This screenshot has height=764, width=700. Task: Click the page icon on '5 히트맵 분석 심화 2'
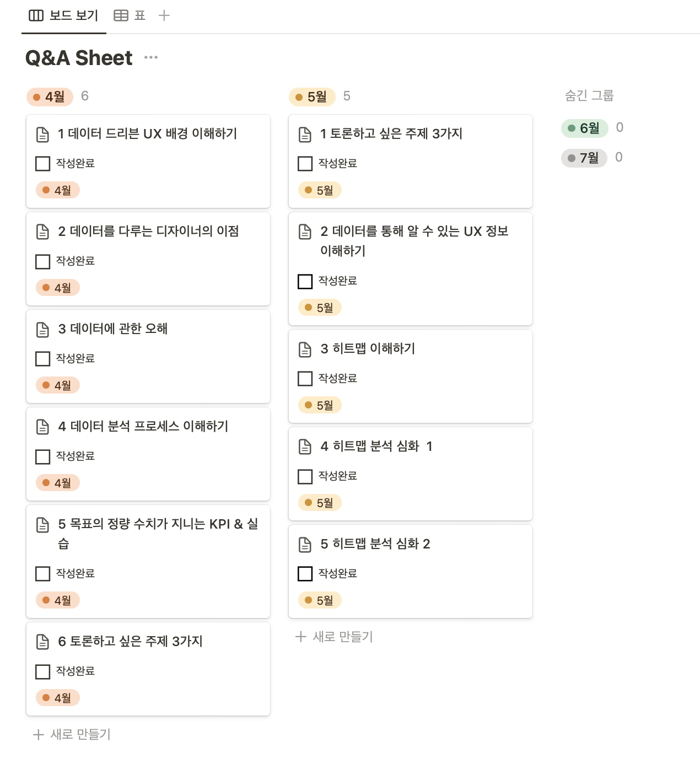305,544
